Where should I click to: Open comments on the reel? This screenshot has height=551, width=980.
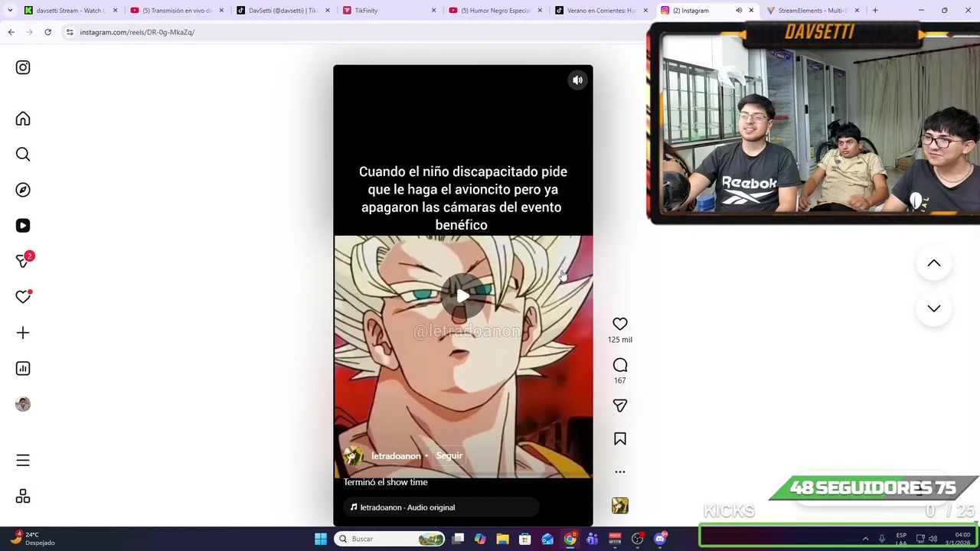click(x=620, y=365)
